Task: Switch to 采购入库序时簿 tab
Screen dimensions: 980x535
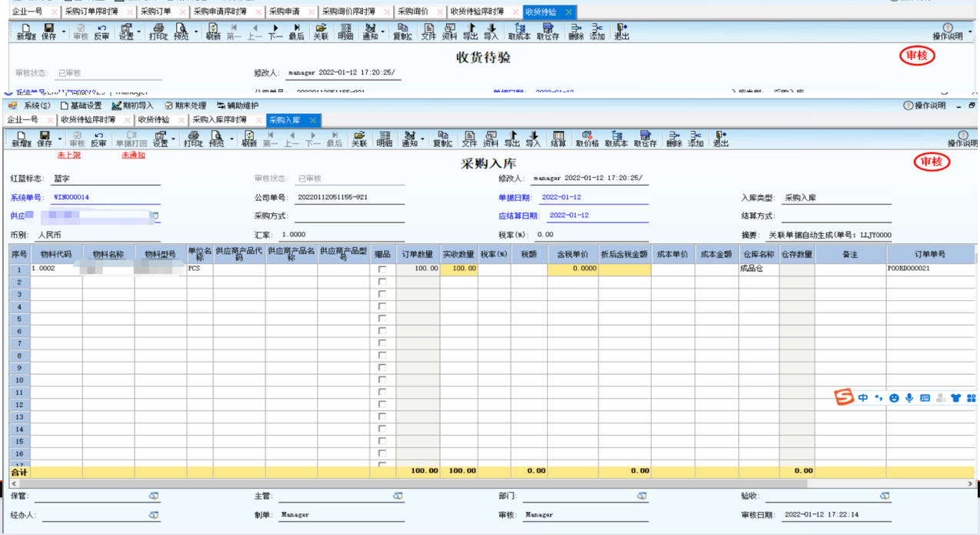Action: point(219,120)
